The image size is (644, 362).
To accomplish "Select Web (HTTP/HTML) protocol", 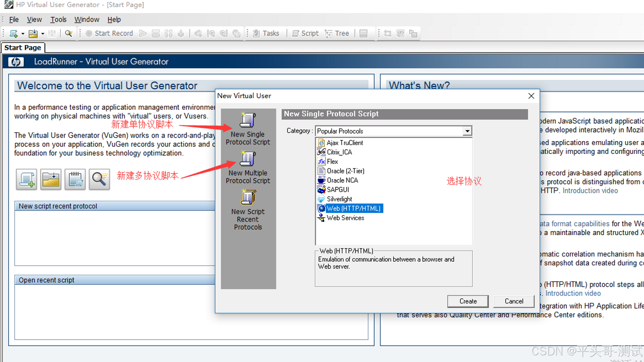I will tap(350, 208).
